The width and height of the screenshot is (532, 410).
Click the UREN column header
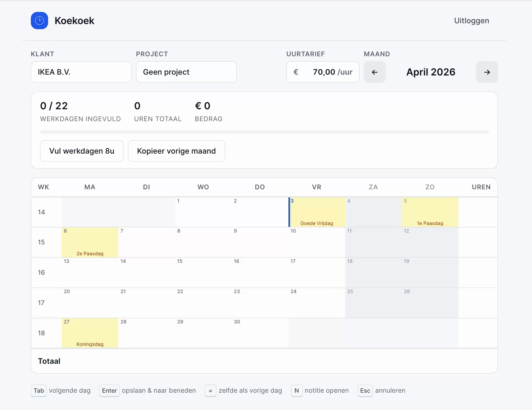(x=481, y=187)
